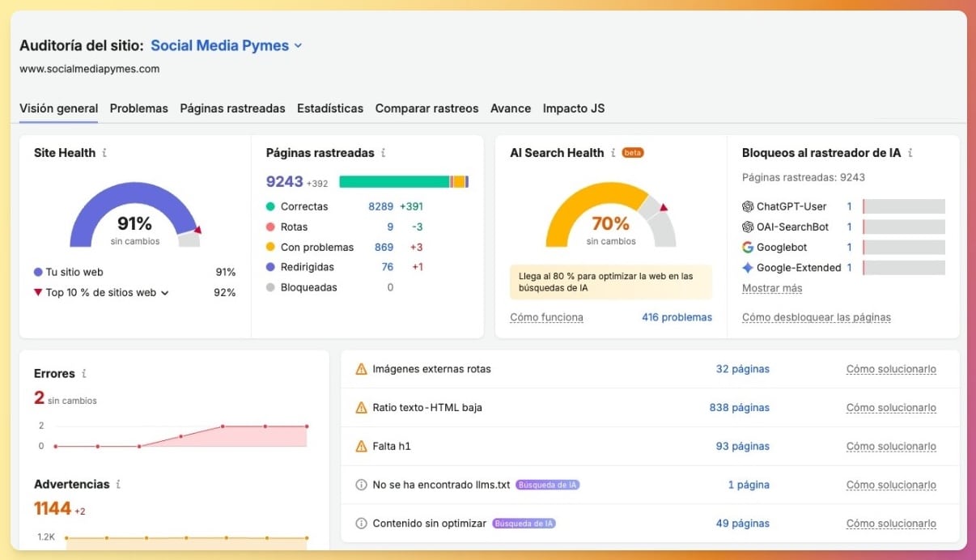Go to the Comparar rastreos tab
976x560 pixels.
pos(426,108)
